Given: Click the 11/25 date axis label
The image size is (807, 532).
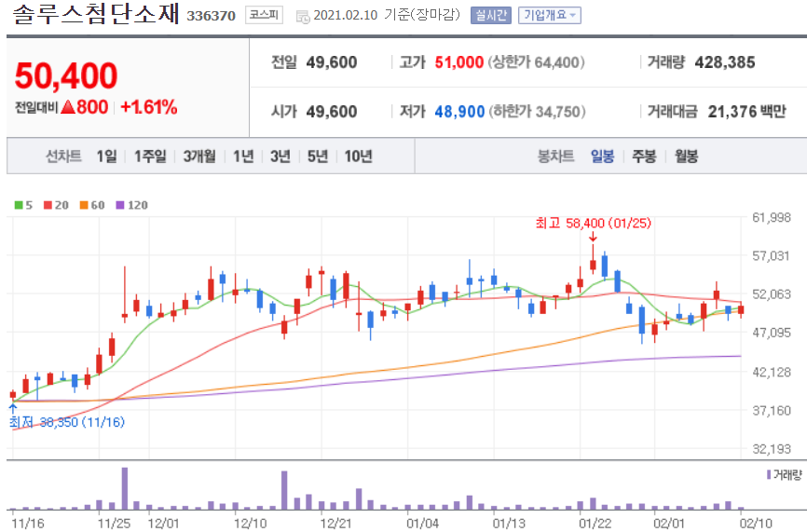Looking at the screenshot, I should (114, 524).
